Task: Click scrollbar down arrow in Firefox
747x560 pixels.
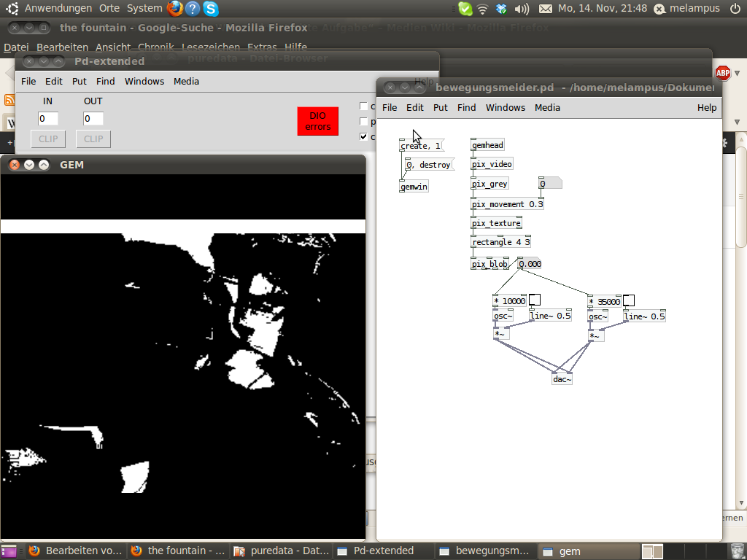Action: click(741, 503)
